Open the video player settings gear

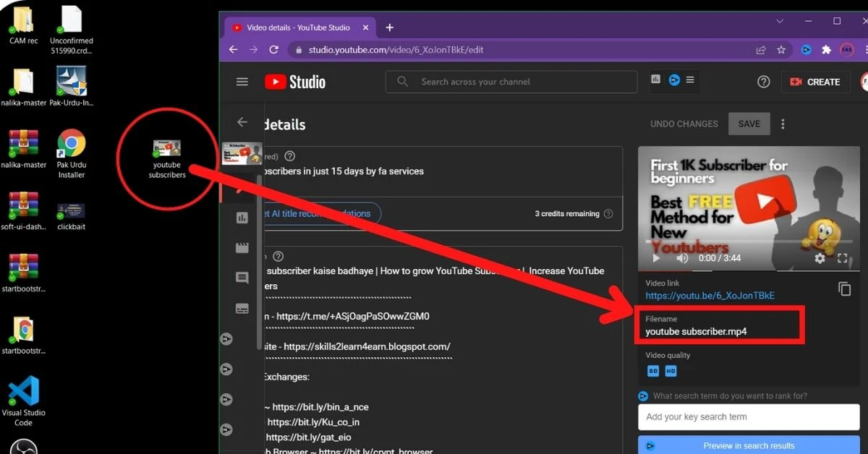click(820, 258)
